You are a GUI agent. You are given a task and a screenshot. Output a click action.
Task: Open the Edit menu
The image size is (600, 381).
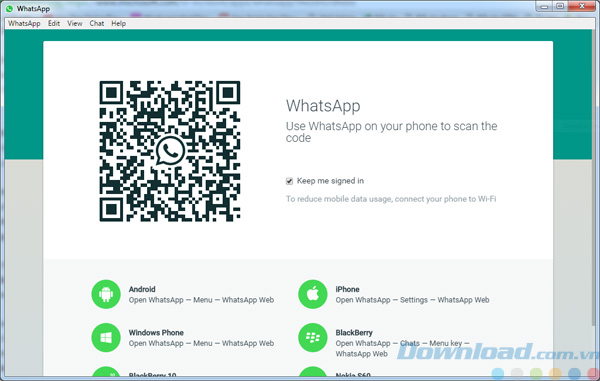pos(54,23)
